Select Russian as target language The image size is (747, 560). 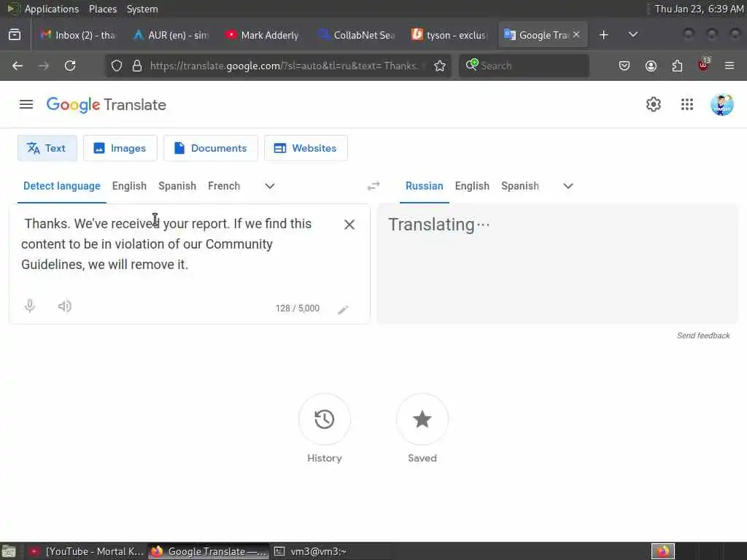(424, 186)
